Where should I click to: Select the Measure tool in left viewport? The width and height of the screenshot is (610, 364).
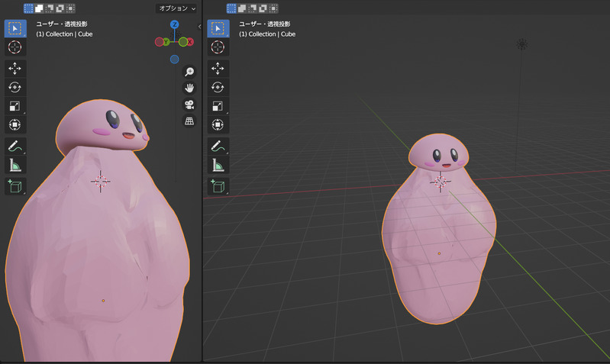pyautogui.click(x=15, y=165)
